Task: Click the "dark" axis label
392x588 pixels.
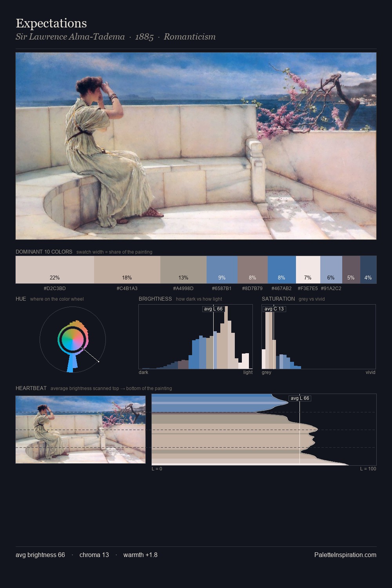Action: tap(143, 372)
